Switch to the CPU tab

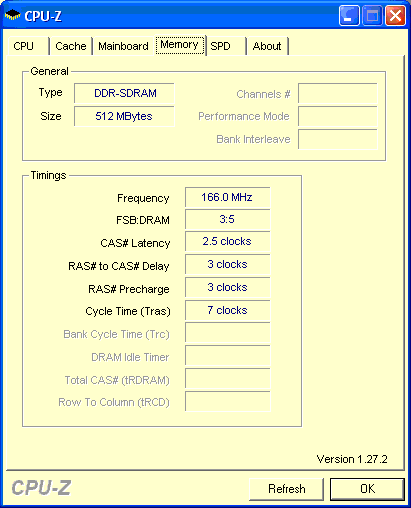28,46
